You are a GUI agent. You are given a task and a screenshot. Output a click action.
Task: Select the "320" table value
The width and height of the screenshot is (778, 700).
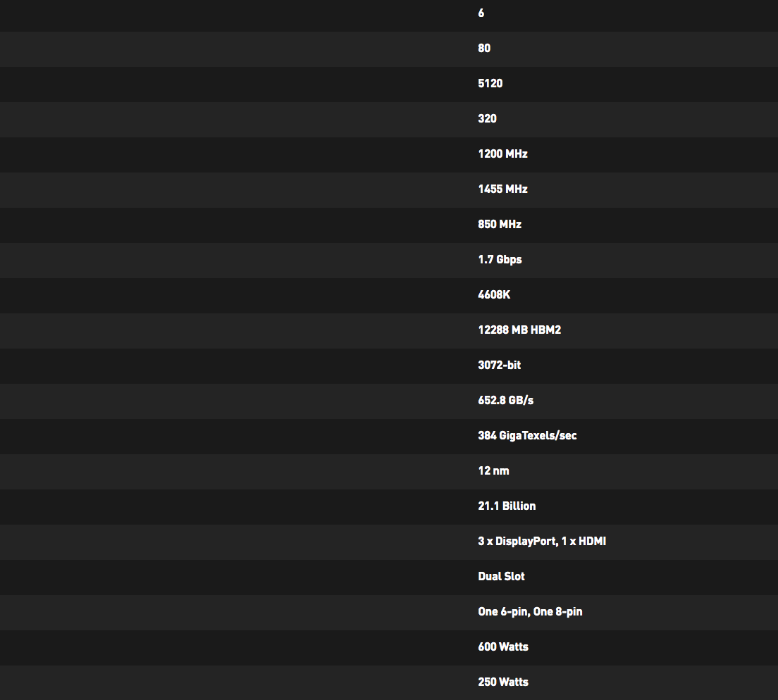coord(487,119)
